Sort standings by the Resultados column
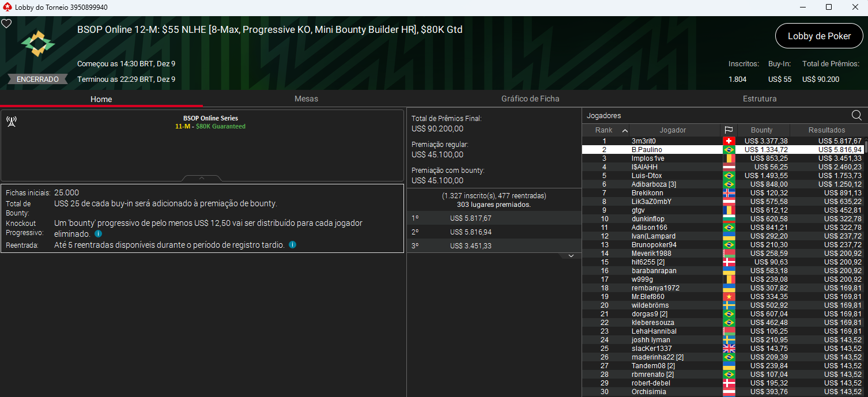The width and height of the screenshot is (868, 397). pos(827,130)
